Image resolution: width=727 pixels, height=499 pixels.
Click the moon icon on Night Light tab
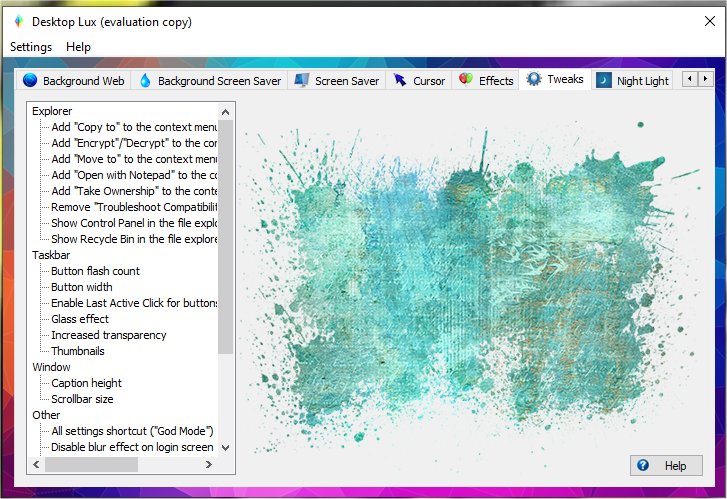pos(603,81)
